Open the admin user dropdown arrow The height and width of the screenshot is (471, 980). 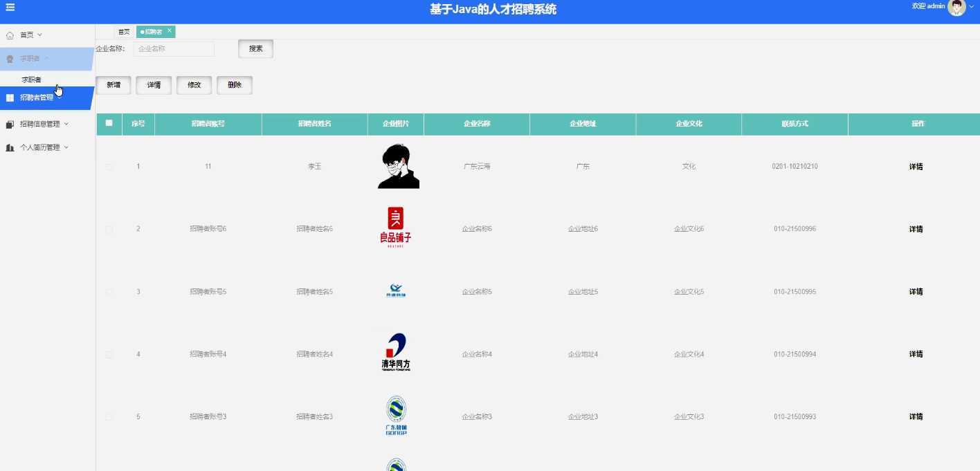click(x=972, y=6)
